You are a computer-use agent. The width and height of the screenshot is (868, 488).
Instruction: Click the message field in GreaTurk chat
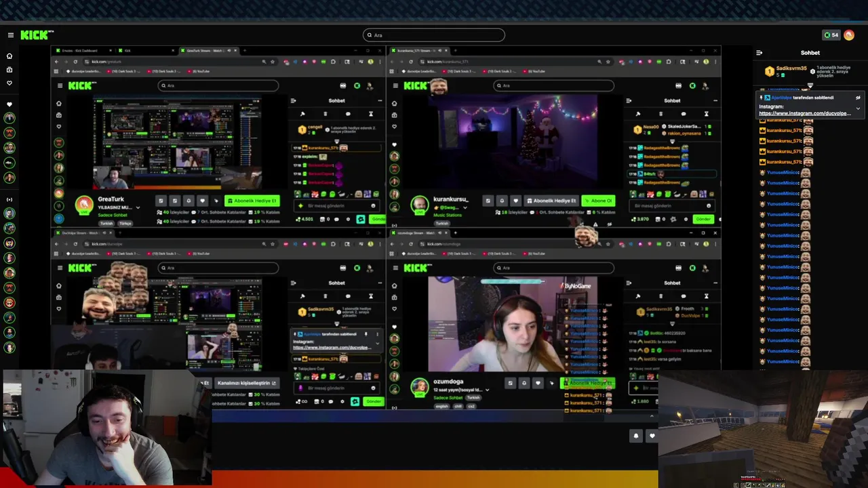pyautogui.click(x=337, y=206)
